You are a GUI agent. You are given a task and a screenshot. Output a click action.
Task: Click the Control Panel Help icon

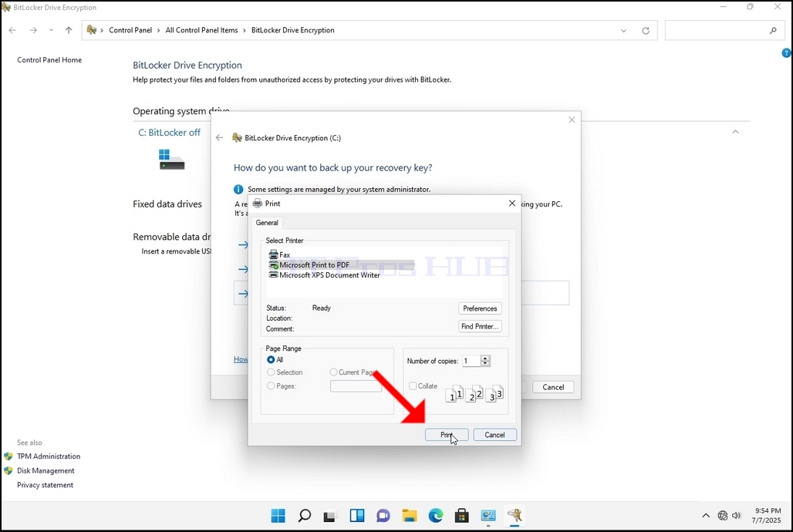pos(786,52)
